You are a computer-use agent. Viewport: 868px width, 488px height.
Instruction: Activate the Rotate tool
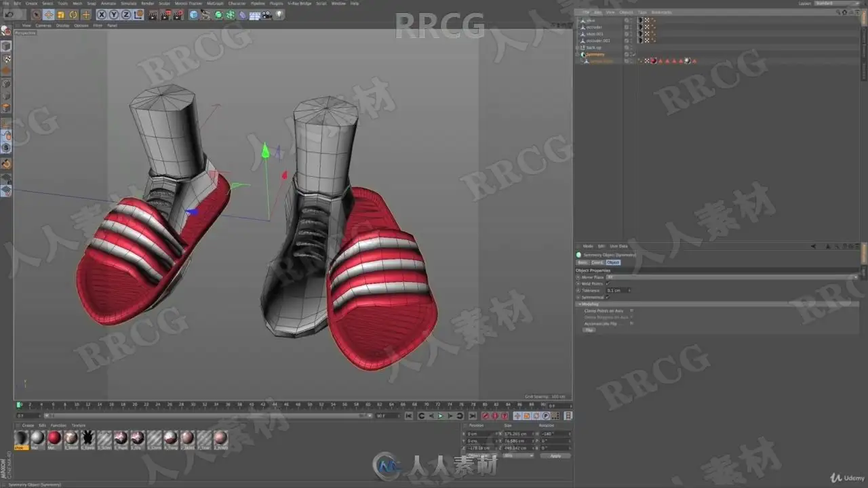point(73,15)
